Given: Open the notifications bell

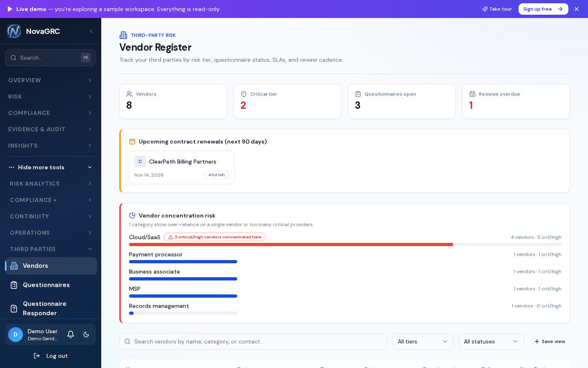Looking at the screenshot, I should (x=71, y=334).
